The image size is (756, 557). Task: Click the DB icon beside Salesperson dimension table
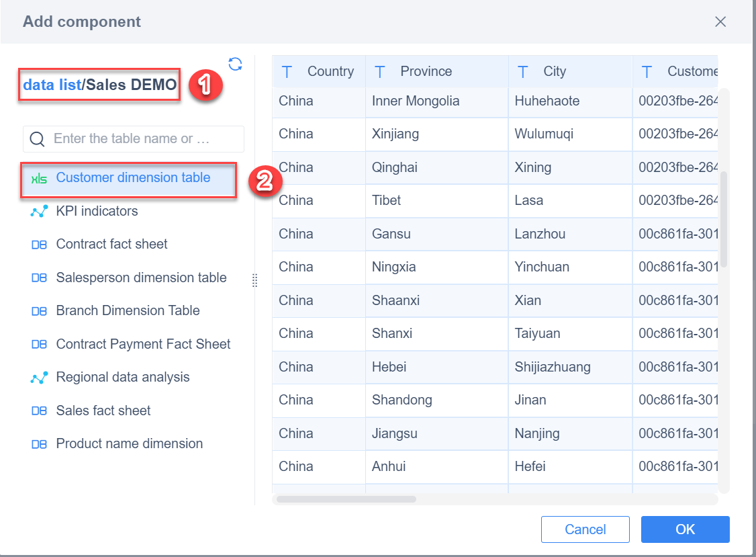tap(39, 278)
